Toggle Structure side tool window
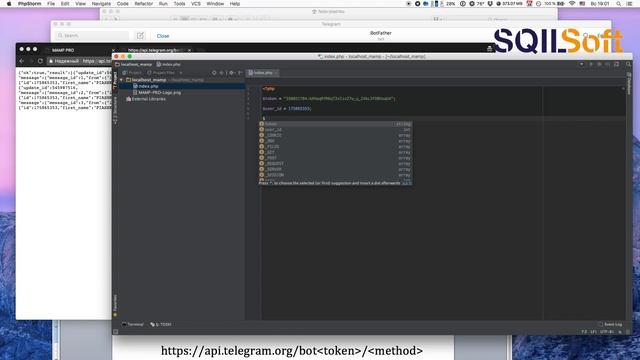The height and width of the screenshot is (360, 640). (115, 110)
